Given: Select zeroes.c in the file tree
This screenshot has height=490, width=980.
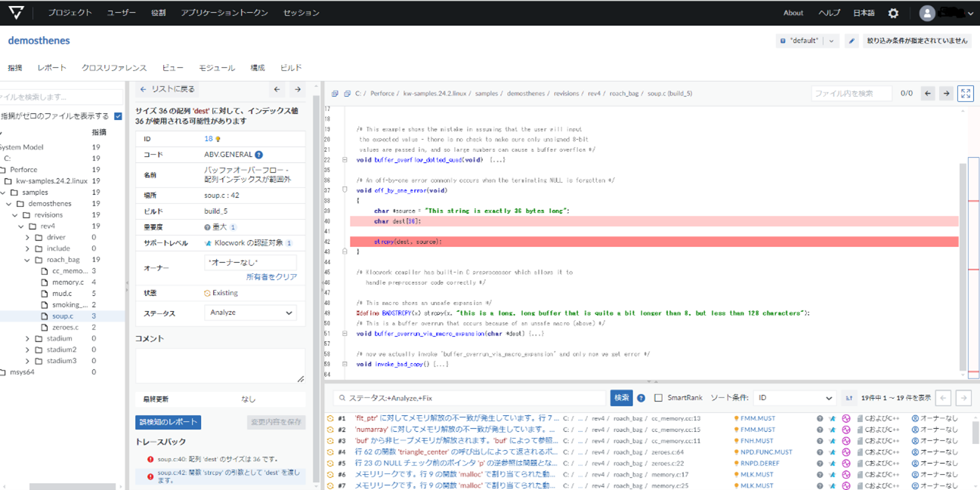Looking at the screenshot, I should click(x=65, y=328).
